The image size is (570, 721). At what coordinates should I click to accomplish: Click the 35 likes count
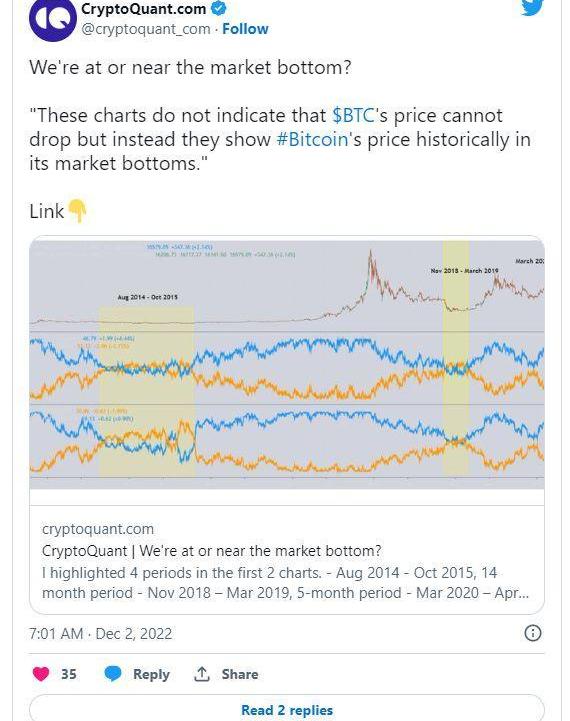pos(69,674)
